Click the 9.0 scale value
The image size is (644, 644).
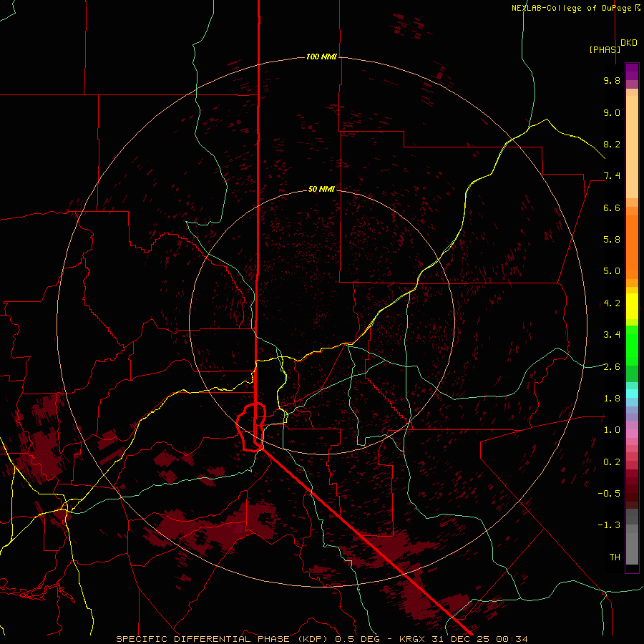tap(612, 112)
